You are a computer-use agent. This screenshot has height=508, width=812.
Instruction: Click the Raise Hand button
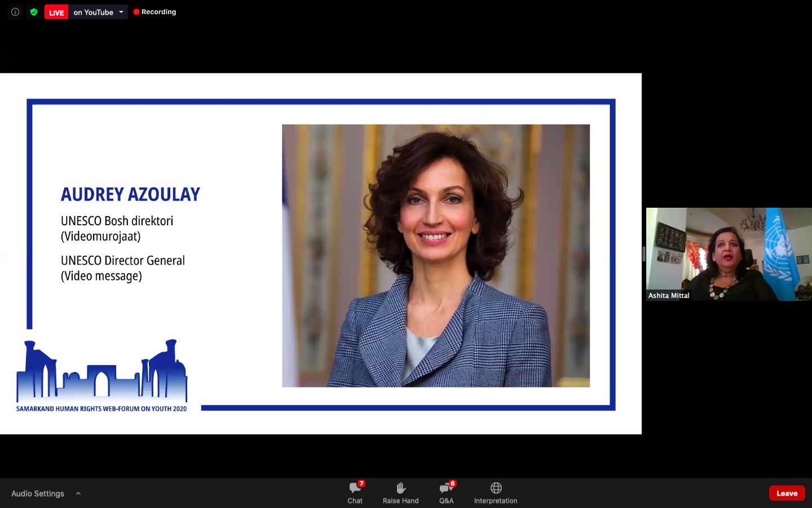400,493
